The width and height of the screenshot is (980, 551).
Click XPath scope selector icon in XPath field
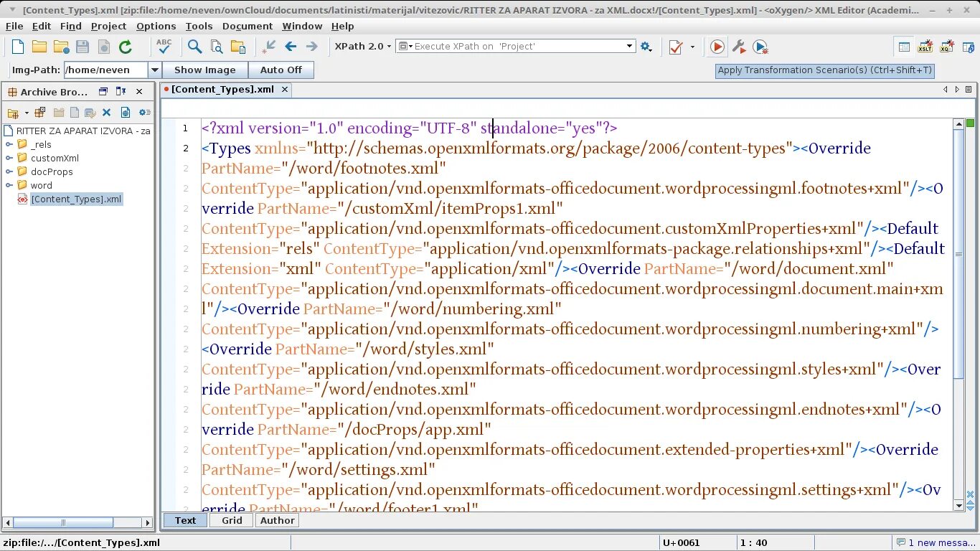(405, 46)
